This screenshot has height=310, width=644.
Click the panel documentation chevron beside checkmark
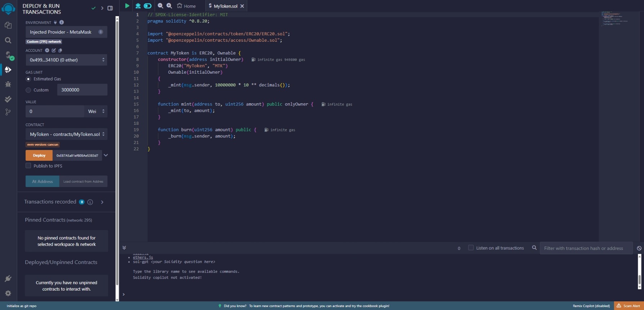102,8
